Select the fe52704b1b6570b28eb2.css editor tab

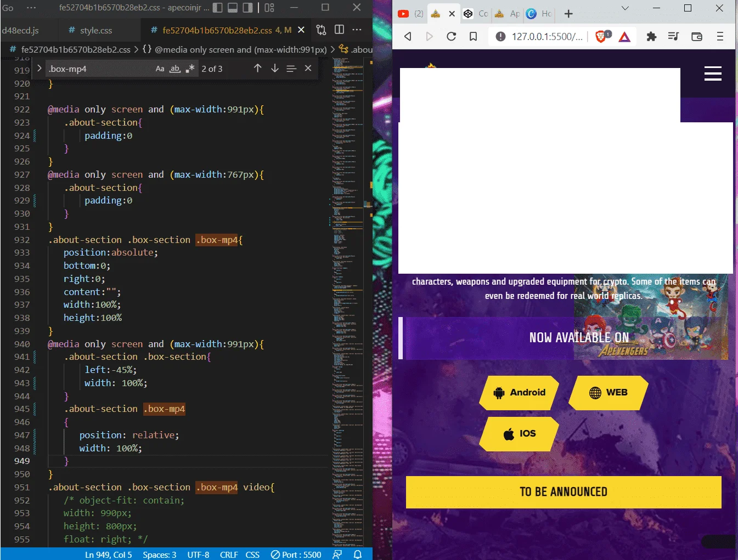click(217, 30)
